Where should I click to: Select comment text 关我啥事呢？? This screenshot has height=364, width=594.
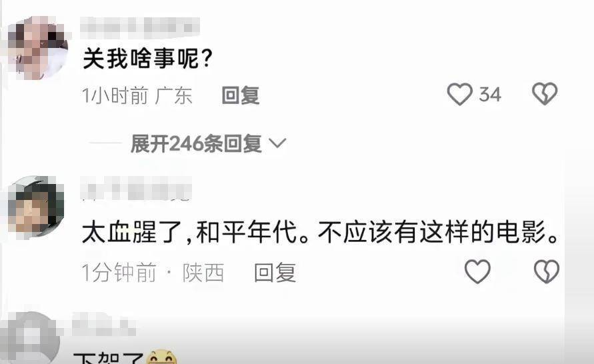click(148, 59)
